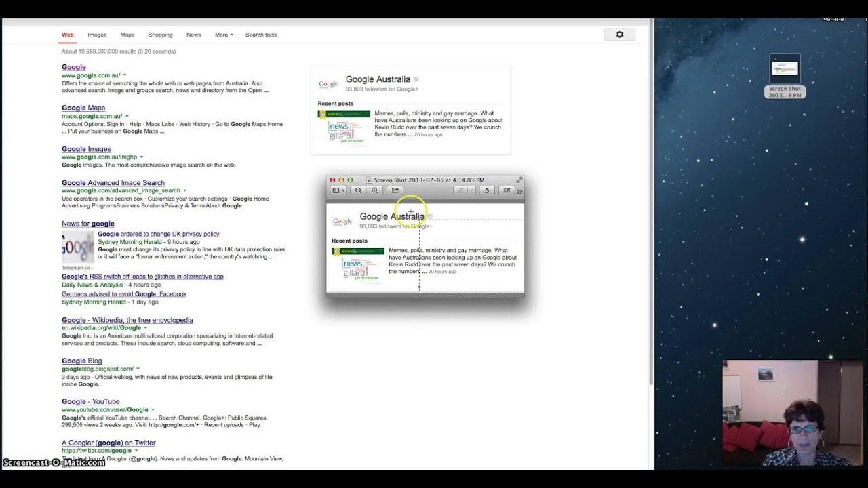Show the edit toolbar in Preview

coord(507,190)
